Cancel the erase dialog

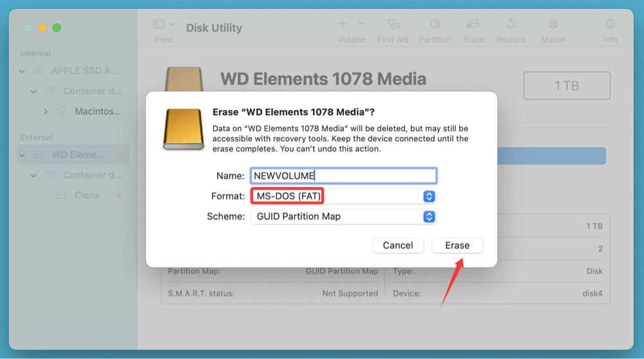click(x=397, y=245)
